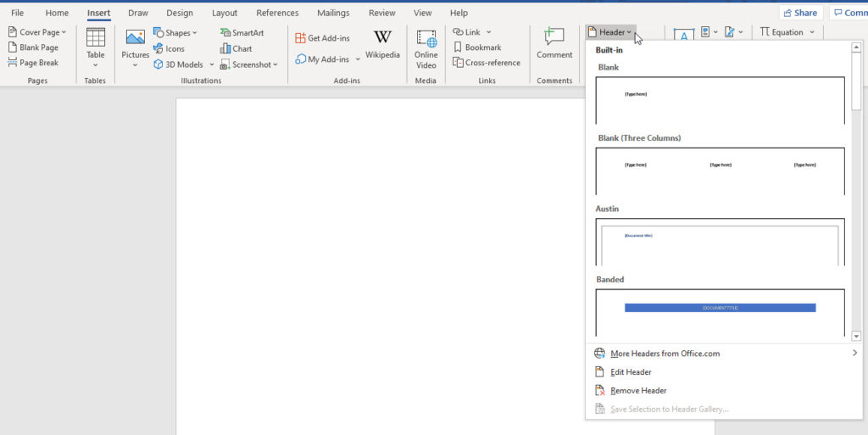This screenshot has width=868, height=435.
Task: Expand More Headers submenu arrow
Action: 854,353
